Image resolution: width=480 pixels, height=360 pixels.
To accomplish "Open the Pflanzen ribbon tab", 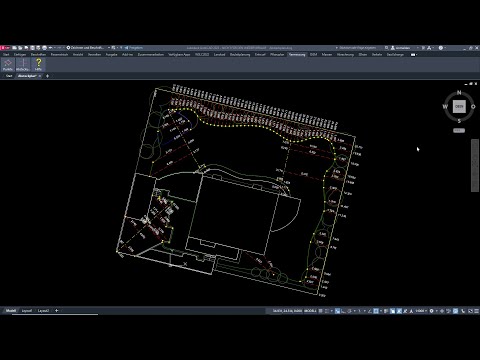I will [277, 55].
